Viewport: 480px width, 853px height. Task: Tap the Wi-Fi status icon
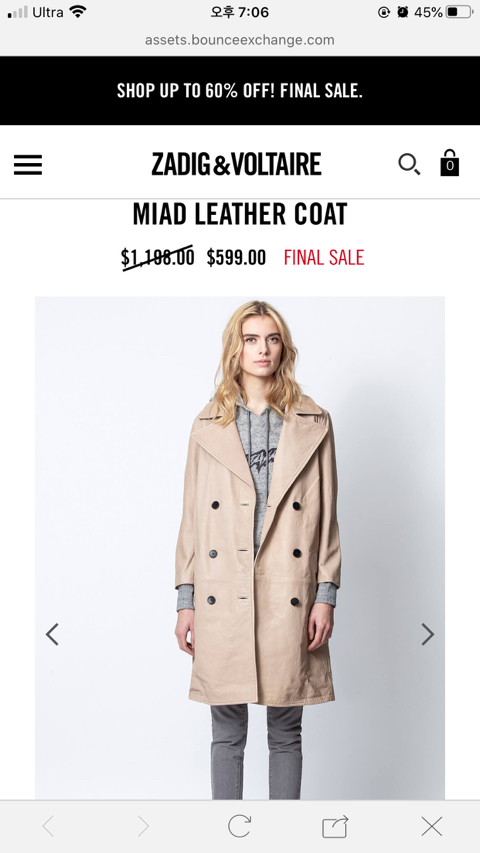tap(78, 11)
